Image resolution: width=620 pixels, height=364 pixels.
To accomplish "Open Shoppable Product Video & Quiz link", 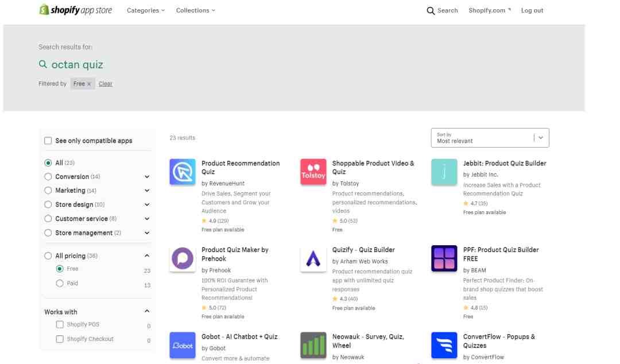I will click(373, 168).
